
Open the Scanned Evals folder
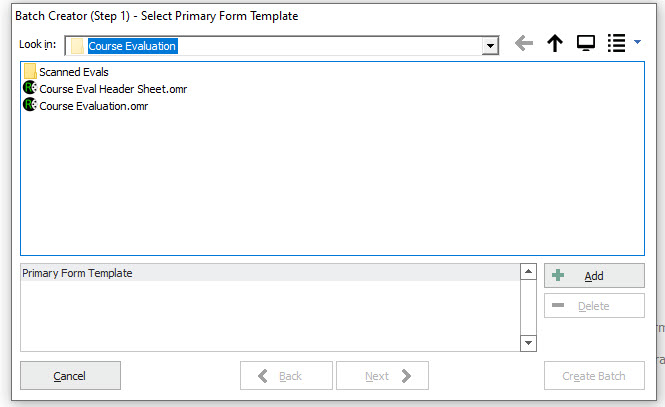(x=74, y=72)
